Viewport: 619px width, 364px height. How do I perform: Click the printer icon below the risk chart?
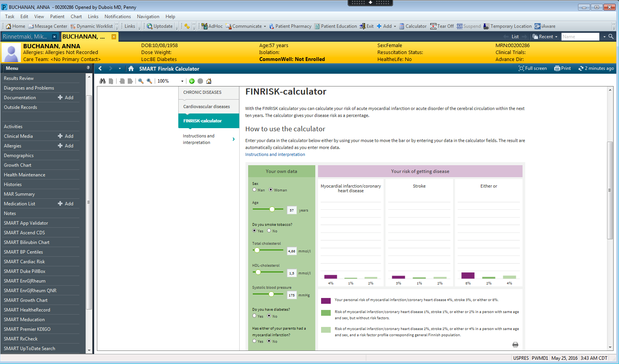click(515, 345)
